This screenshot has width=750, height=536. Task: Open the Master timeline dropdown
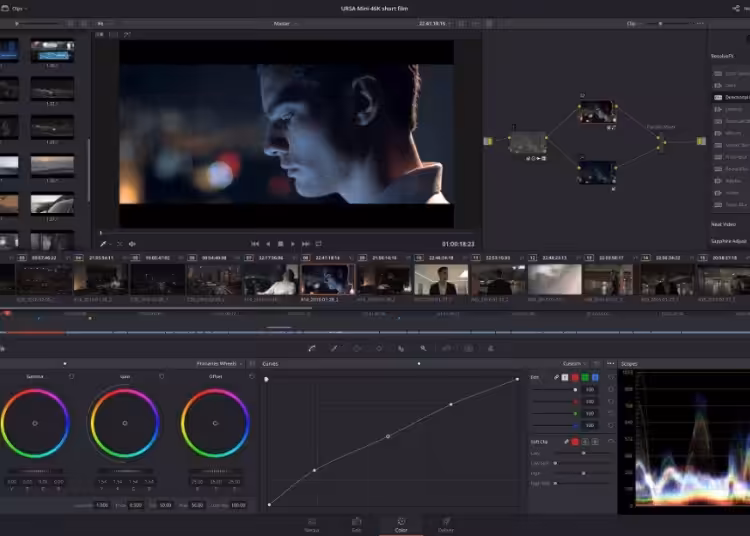coord(286,23)
